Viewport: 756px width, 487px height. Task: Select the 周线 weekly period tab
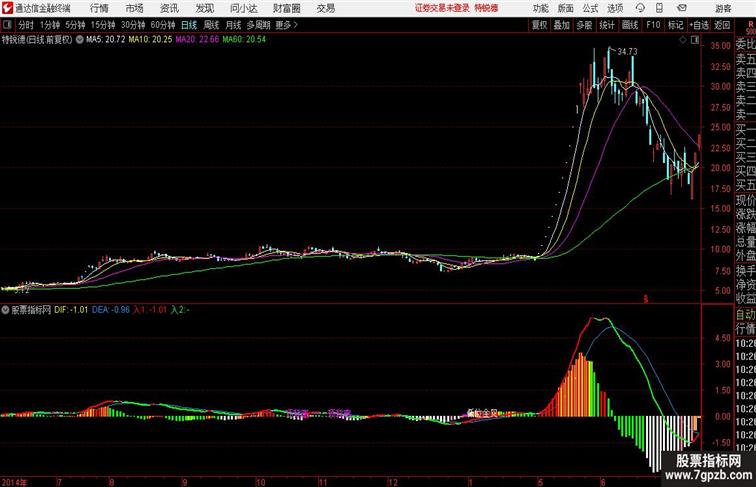[x=211, y=25]
